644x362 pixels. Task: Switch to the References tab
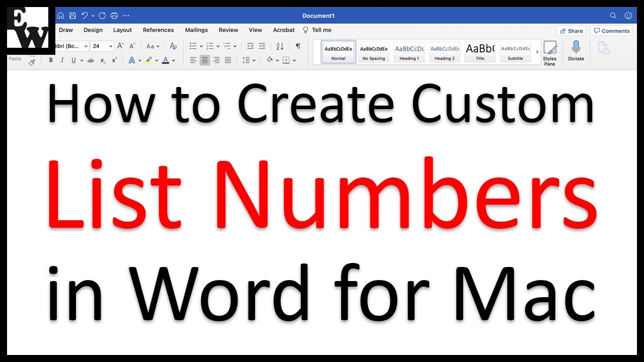[x=158, y=30]
